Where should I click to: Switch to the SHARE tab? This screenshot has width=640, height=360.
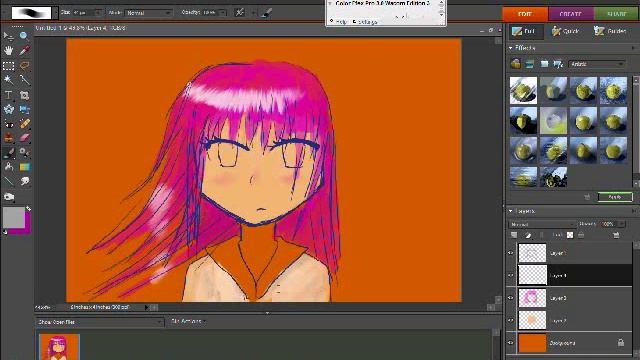(x=616, y=14)
